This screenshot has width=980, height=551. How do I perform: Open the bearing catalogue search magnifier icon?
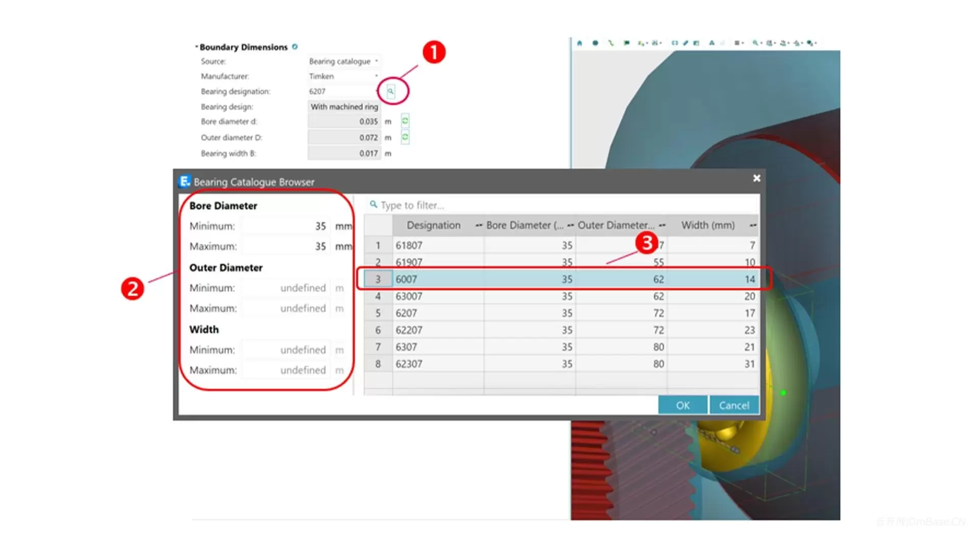coord(390,91)
